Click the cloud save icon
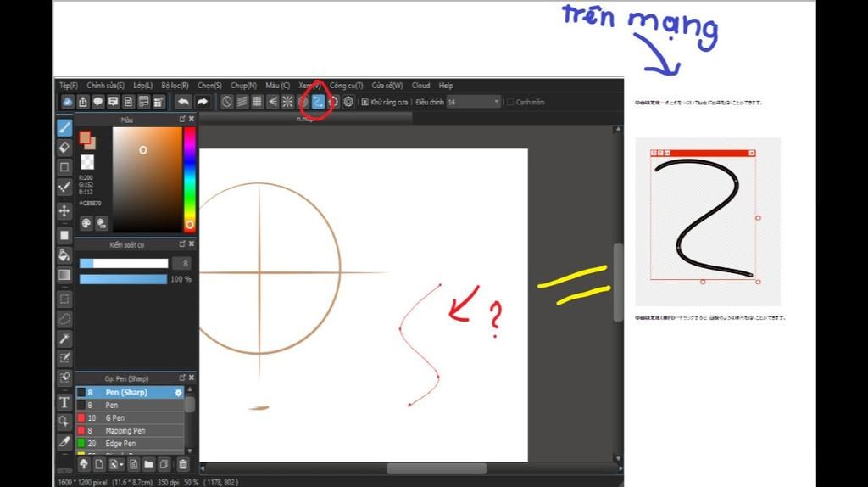Image resolution: width=868 pixels, height=487 pixels. 67,102
